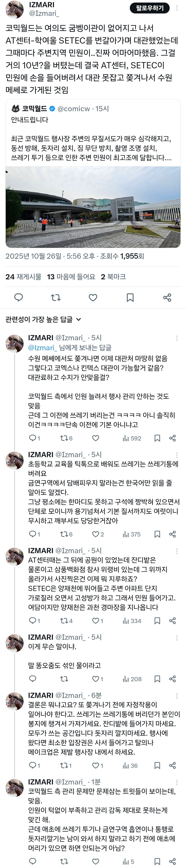Like the main tweet
The image size is (186, 868).
tap(93, 298)
